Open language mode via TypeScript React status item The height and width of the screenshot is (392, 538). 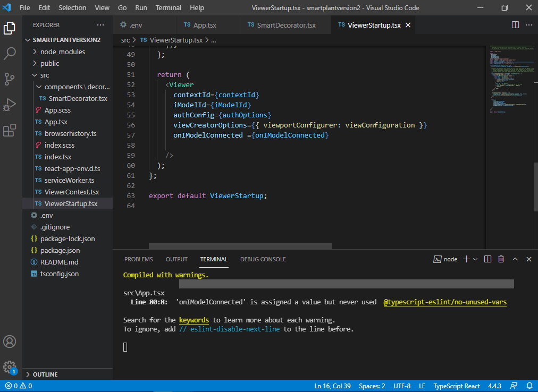point(456,386)
